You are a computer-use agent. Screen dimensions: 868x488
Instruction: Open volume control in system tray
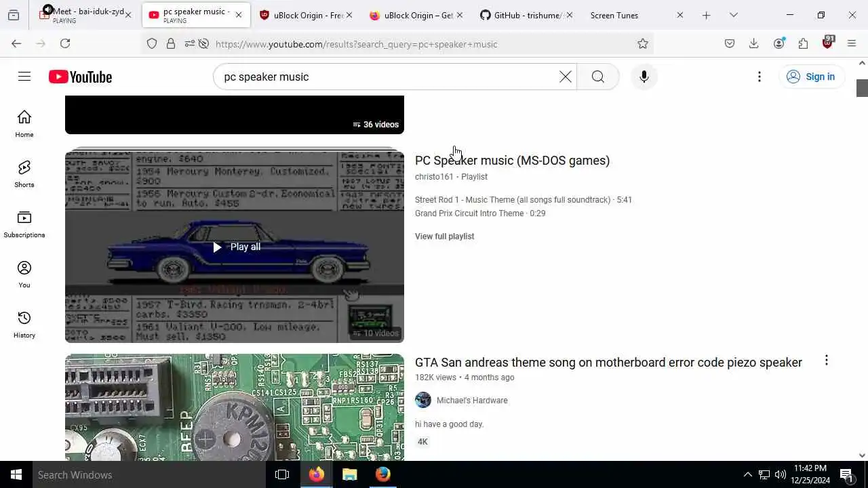point(780,474)
